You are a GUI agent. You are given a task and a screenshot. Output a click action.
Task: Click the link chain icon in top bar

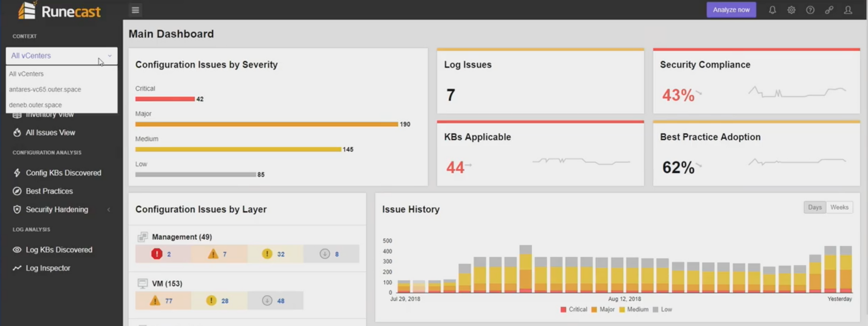(x=829, y=10)
